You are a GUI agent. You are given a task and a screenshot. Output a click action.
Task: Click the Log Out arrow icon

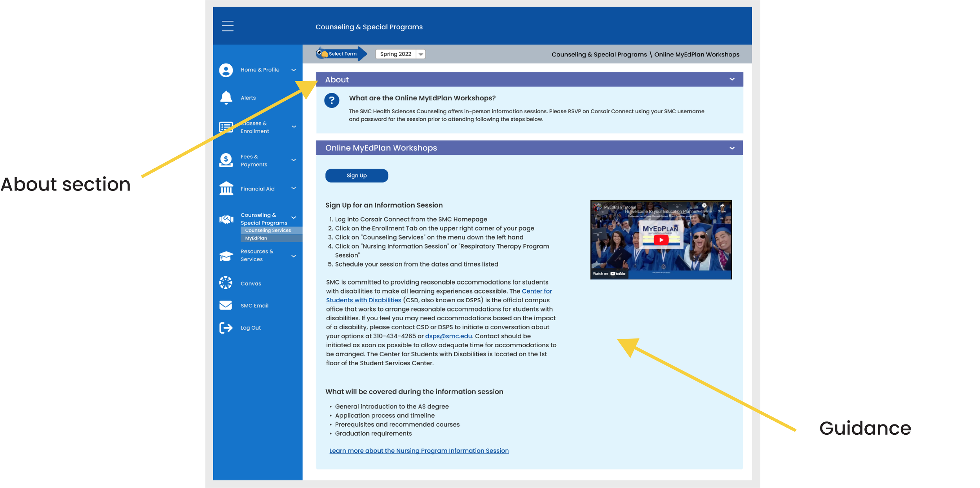pyautogui.click(x=226, y=328)
